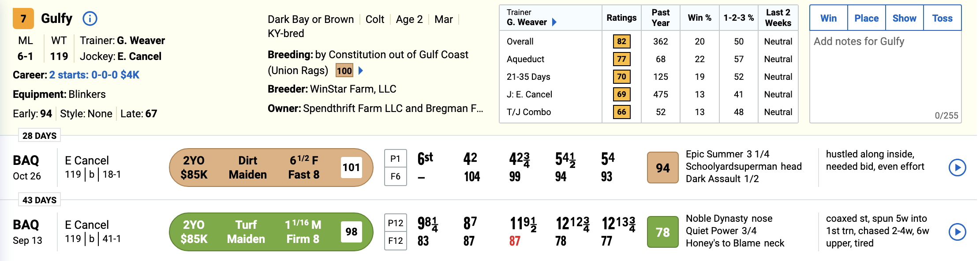Mark Gulfy as Toss
Viewport: 980px width, 261px height.
click(x=942, y=18)
